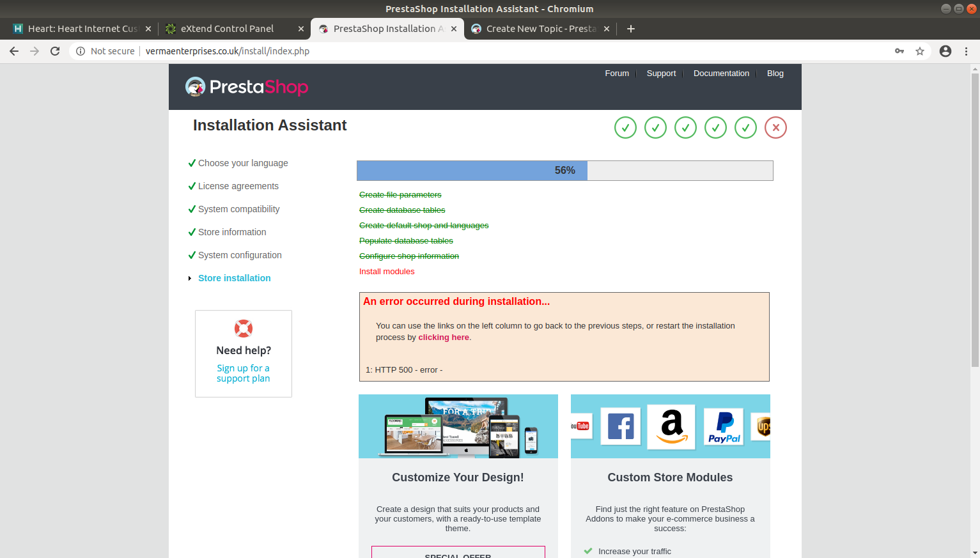The height and width of the screenshot is (558, 980).
Task: Open the Support link
Action: (x=661, y=74)
